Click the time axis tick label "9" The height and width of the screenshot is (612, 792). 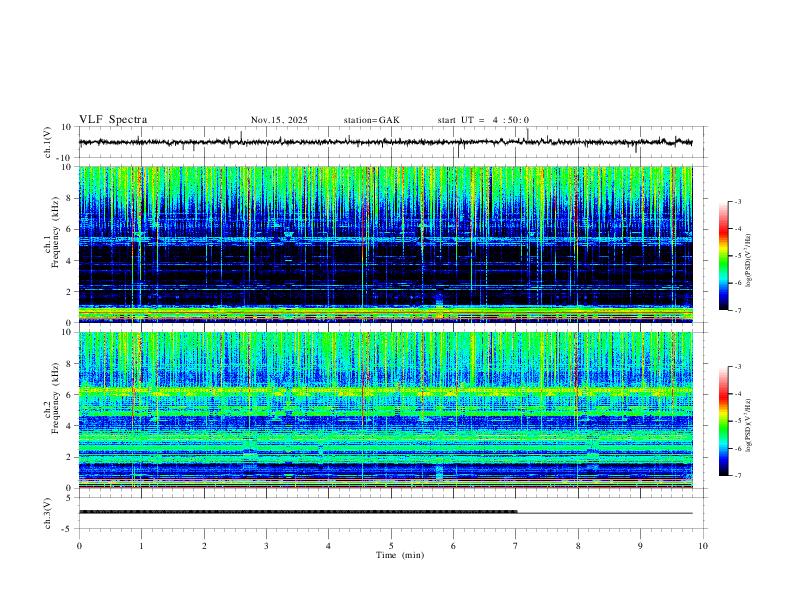coord(640,546)
